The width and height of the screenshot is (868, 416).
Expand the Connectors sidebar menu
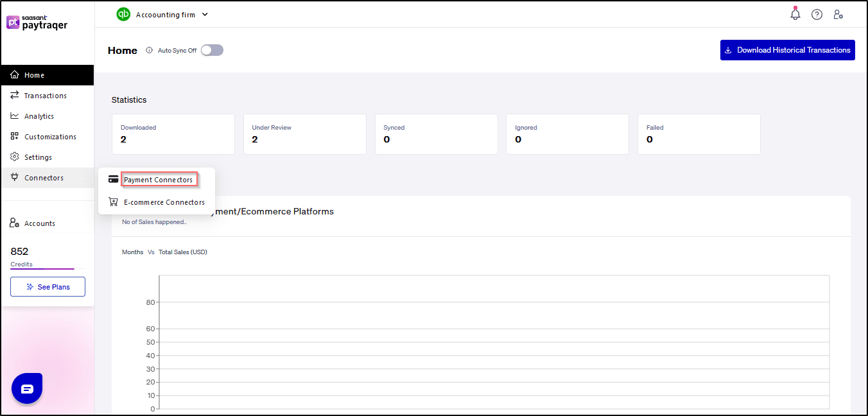coord(44,178)
